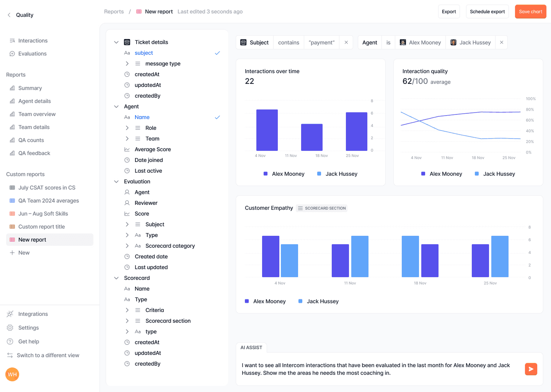Open Integrations via its plug icon
This screenshot has width=551, height=392.
[10, 314]
